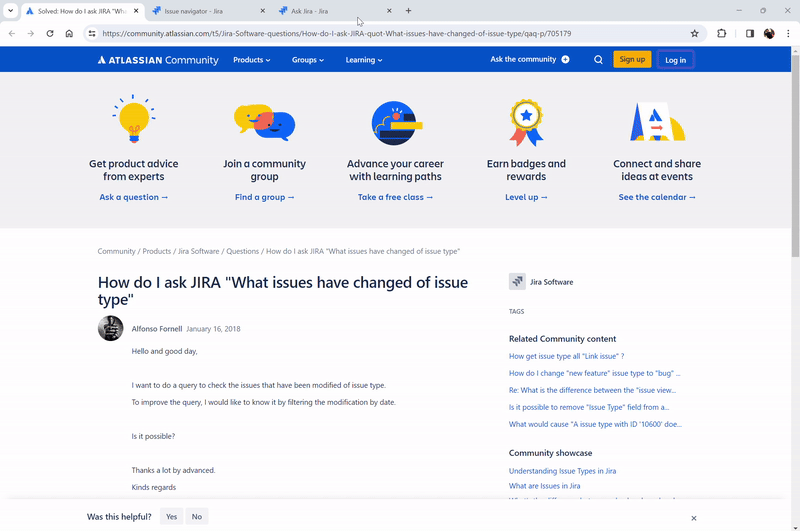
Task: Open Alfonso Fornell's avatar
Action: pyautogui.click(x=110, y=328)
